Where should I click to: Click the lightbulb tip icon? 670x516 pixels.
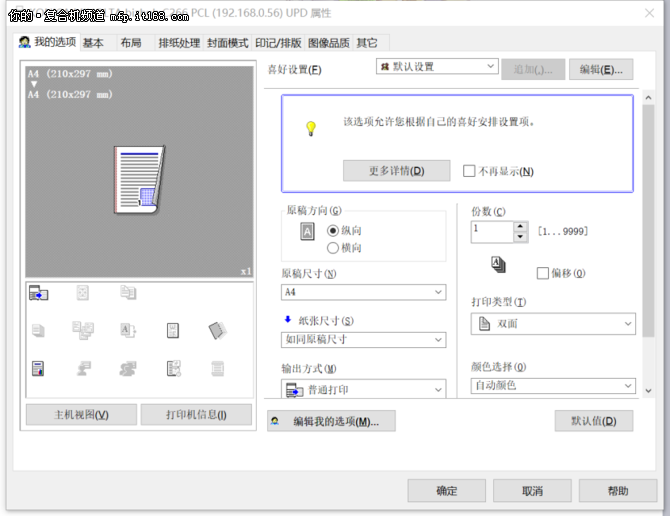tap(310, 128)
